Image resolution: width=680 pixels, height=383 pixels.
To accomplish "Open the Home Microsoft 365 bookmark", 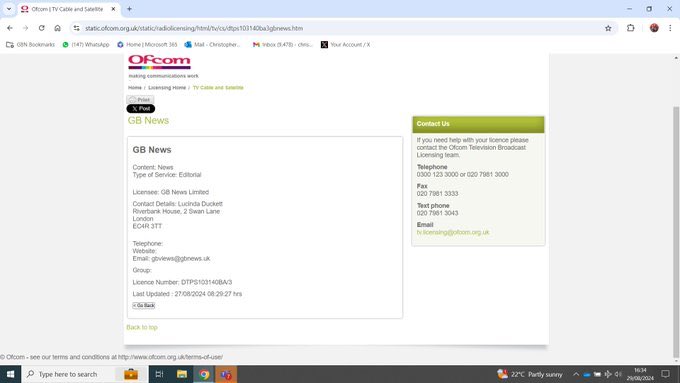I will pyautogui.click(x=147, y=45).
